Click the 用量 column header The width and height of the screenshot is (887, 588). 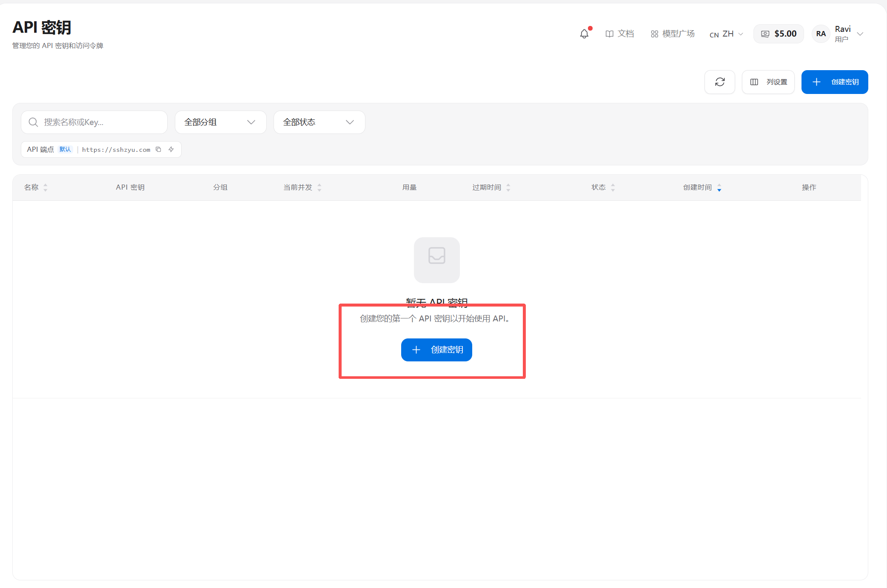[409, 187]
